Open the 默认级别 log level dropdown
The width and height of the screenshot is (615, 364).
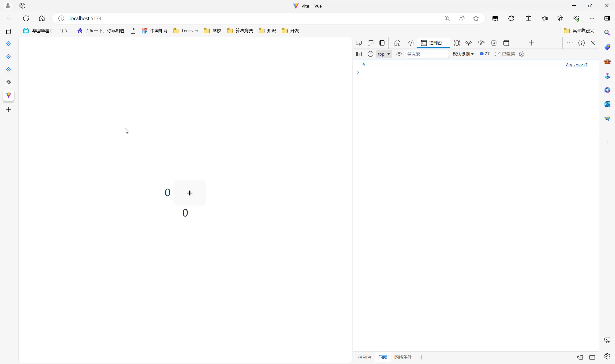coord(463,54)
